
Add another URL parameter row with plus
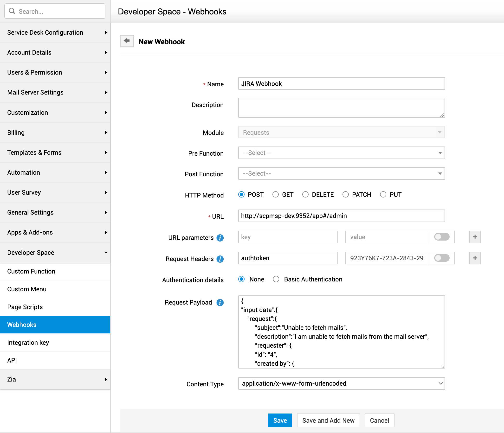[475, 237]
